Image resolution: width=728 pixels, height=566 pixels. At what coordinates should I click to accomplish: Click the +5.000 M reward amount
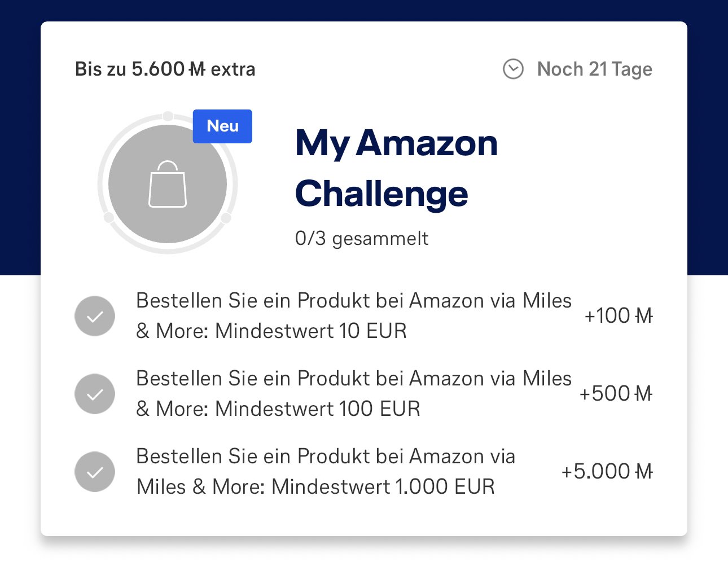(607, 472)
